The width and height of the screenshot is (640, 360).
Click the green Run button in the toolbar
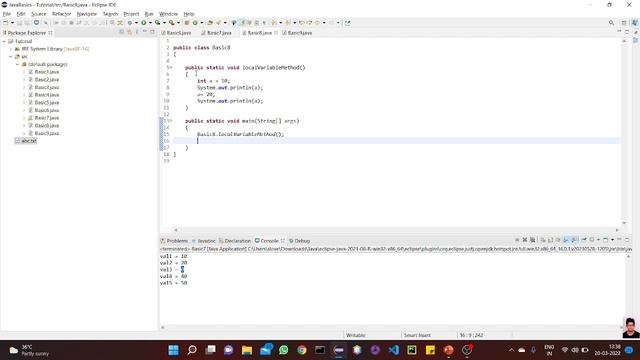pyautogui.click(x=144, y=23)
